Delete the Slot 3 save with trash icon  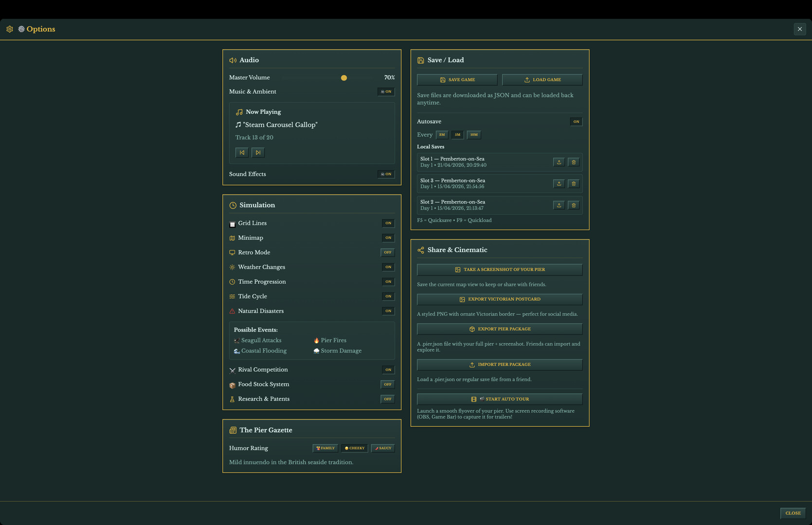(x=574, y=184)
